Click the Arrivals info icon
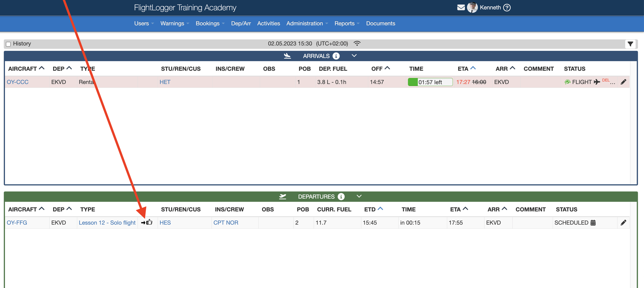This screenshot has height=288, width=644. pos(336,56)
